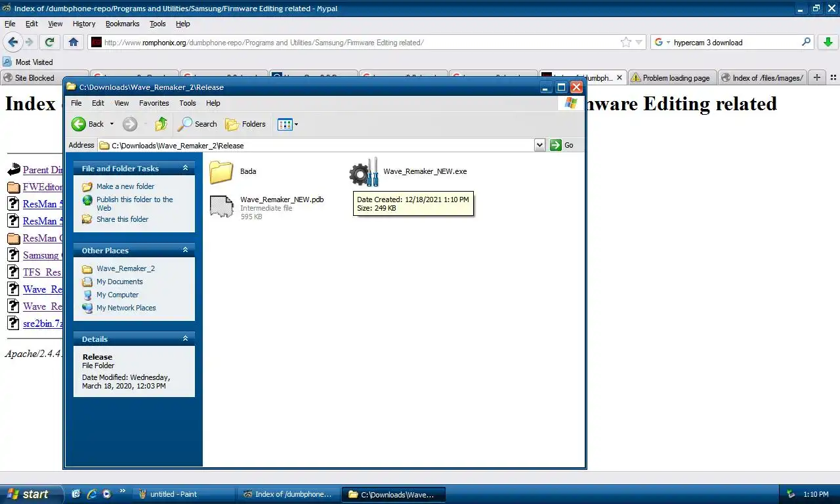Open My Computer from Other Places
This screenshot has width=840, height=504.
coord(117,295)
